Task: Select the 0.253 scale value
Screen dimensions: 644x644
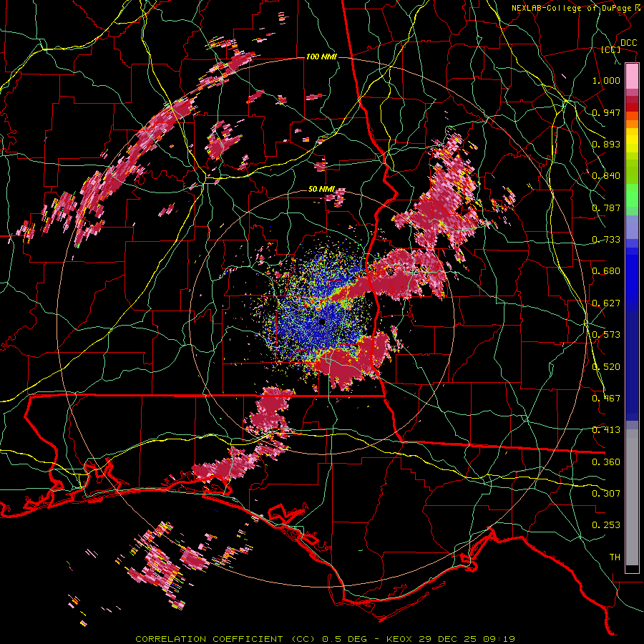Action: pos(606,525)
